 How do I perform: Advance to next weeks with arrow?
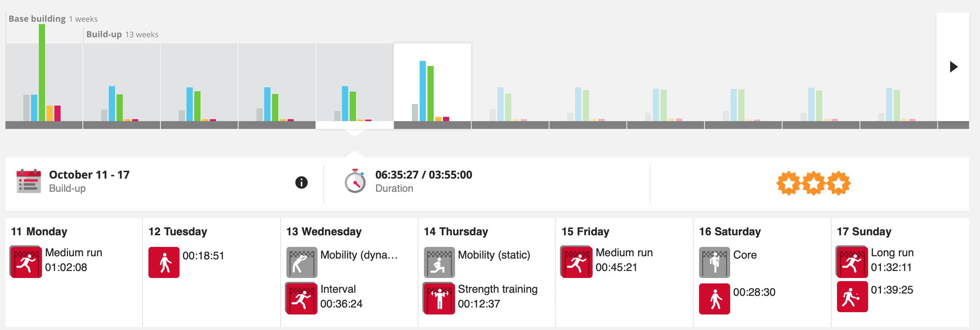tap(953, 67)
